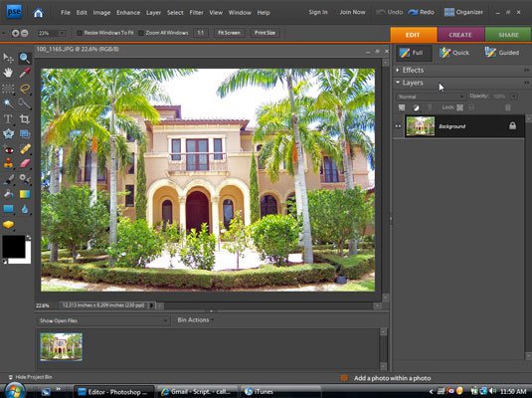Select the Rectangular Marquee tool
Image resolution: width=532 pixels, height=398 pixels.
point(8,89)
